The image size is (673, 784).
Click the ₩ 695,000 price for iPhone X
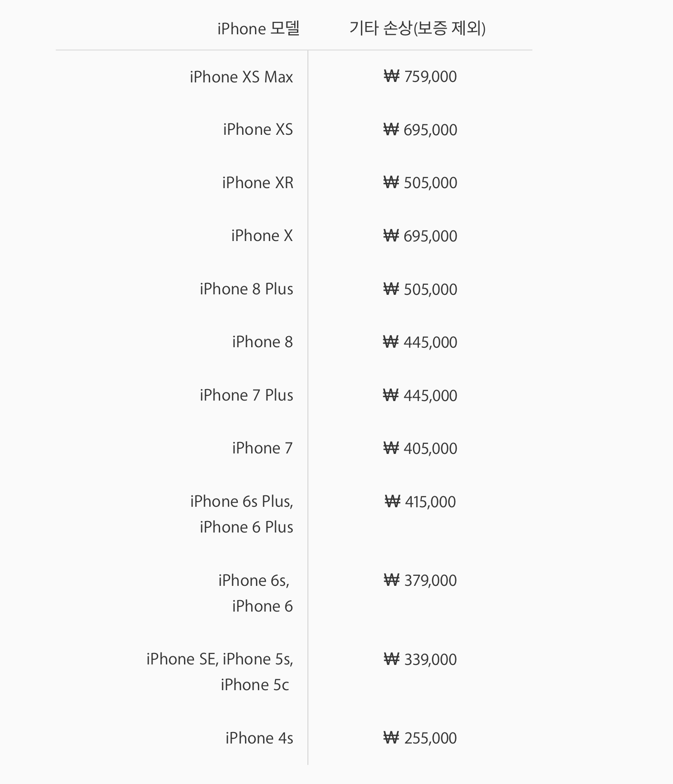[420, 236]
